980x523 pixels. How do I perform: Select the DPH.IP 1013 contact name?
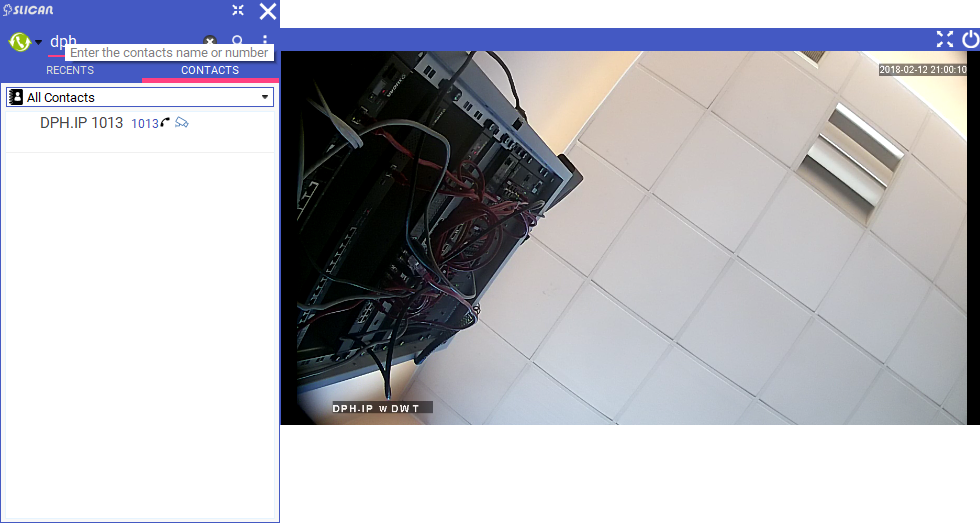pos(81,123)
